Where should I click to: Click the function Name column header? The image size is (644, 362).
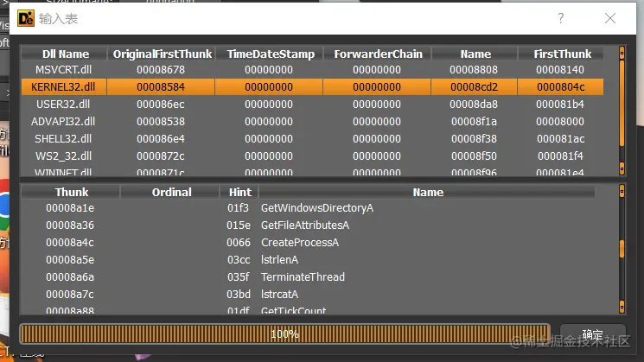coord(427,192)
